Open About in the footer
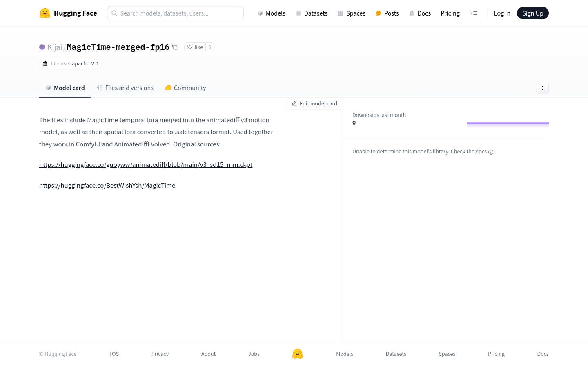 [208, 354]
